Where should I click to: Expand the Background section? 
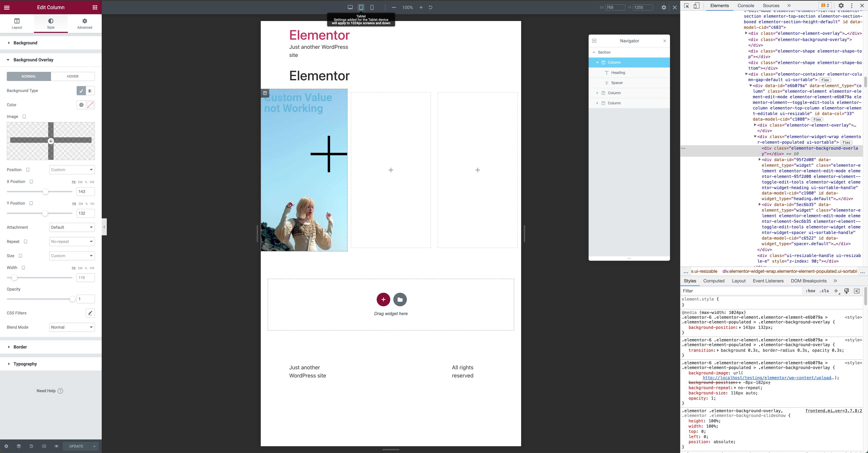(x=51, y=43)
